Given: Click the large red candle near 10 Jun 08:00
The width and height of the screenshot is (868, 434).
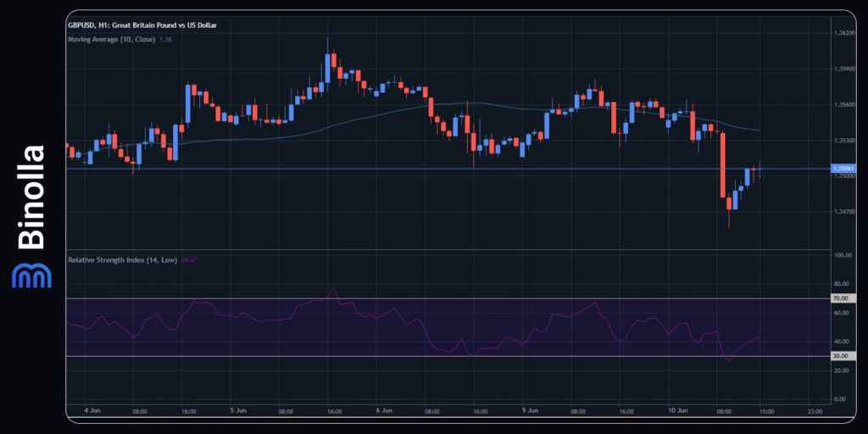Looking at the screenshot, I should 723,165.
